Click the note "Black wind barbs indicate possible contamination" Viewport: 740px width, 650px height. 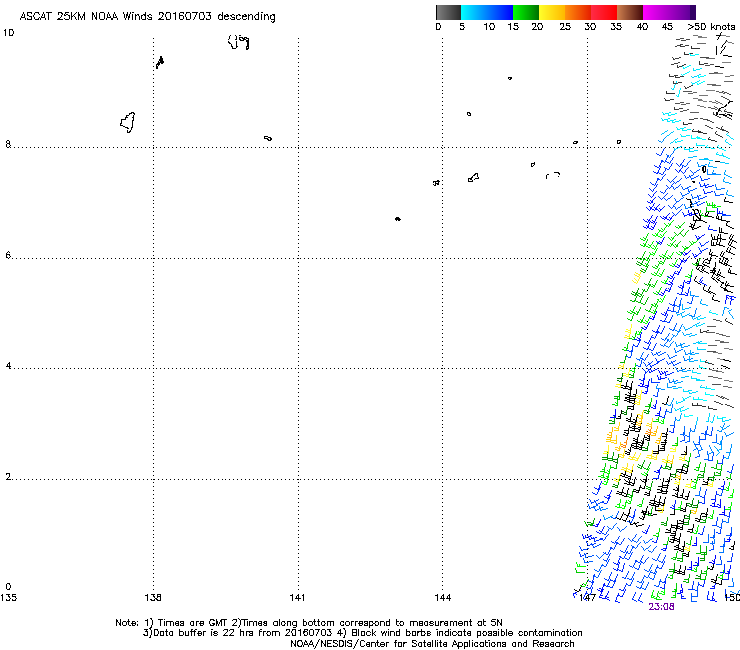pyautogui.click(x=466, y=633)
